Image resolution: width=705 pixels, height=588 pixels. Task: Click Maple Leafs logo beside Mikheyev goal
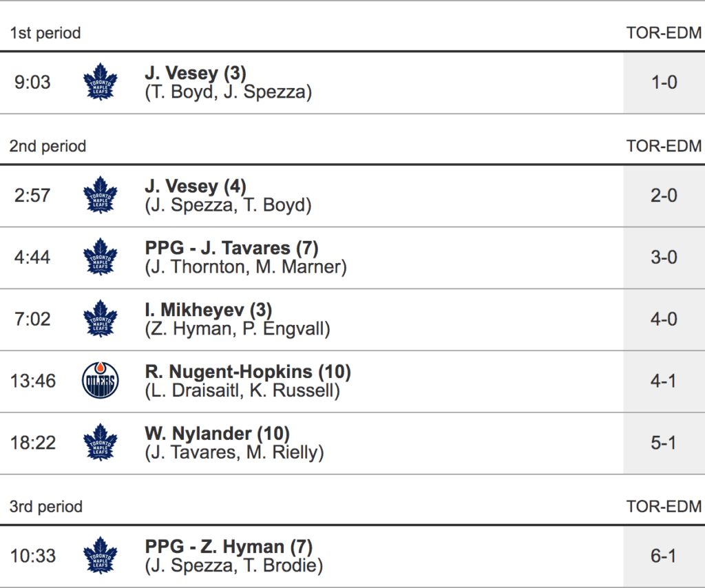coord(100,319)
